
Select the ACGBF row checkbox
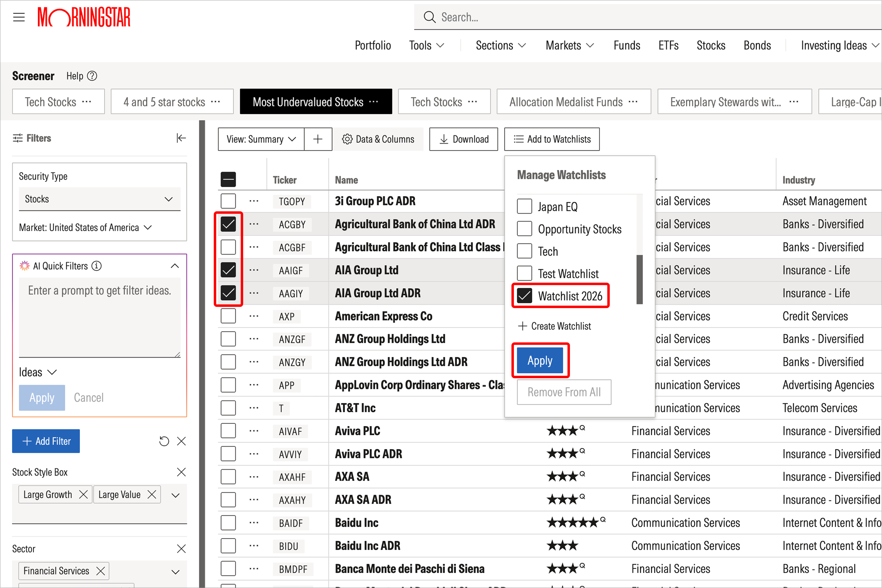[x=228, y=247]
